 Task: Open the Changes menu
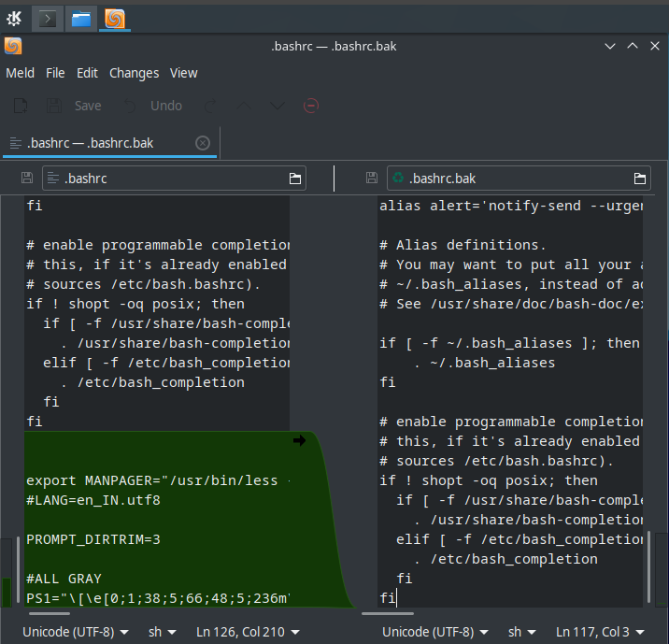134,73
